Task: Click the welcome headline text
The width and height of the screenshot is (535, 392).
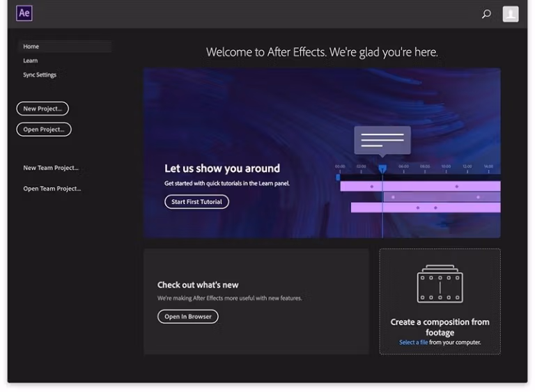Action: (322, 52)
